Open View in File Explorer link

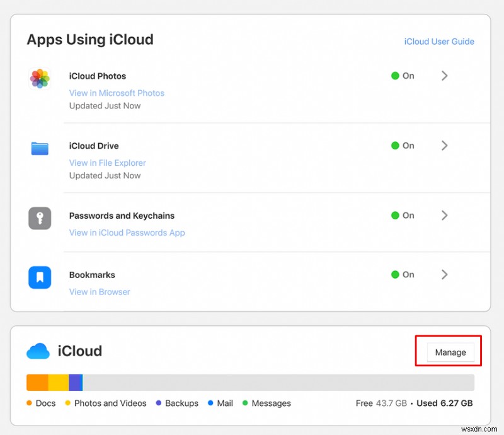coord(107,163)
